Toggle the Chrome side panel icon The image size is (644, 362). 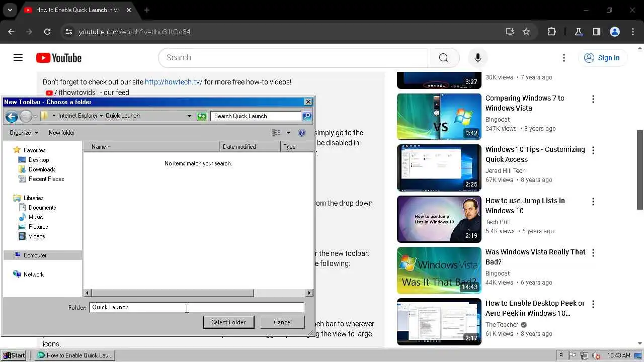pos(597,32)
